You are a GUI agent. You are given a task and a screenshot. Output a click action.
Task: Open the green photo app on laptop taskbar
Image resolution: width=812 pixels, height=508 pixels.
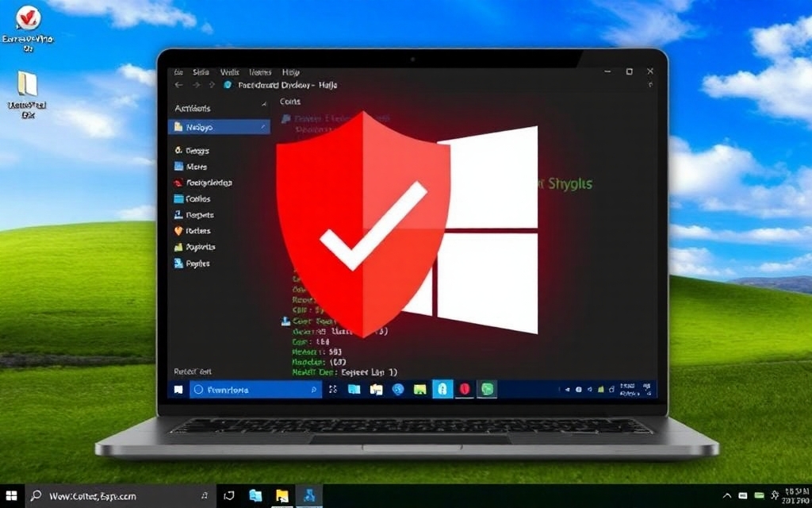pyautogui.click(x=420, y=389)
